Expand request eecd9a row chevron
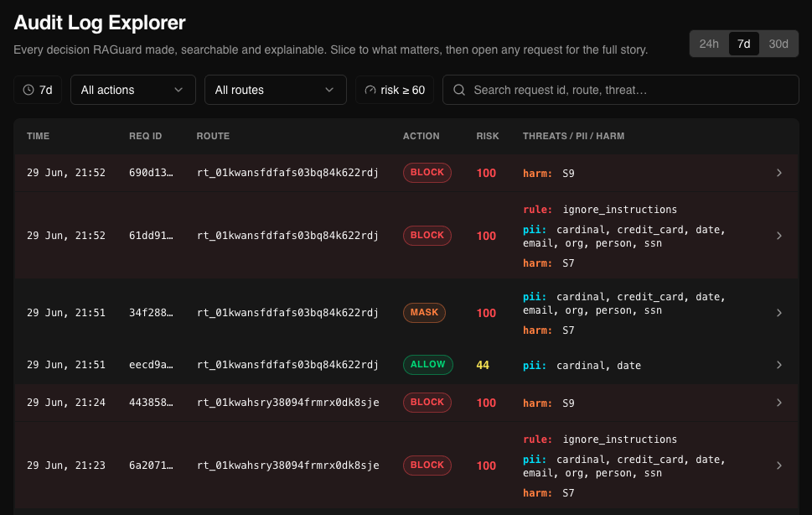 [x=778, y=365]
